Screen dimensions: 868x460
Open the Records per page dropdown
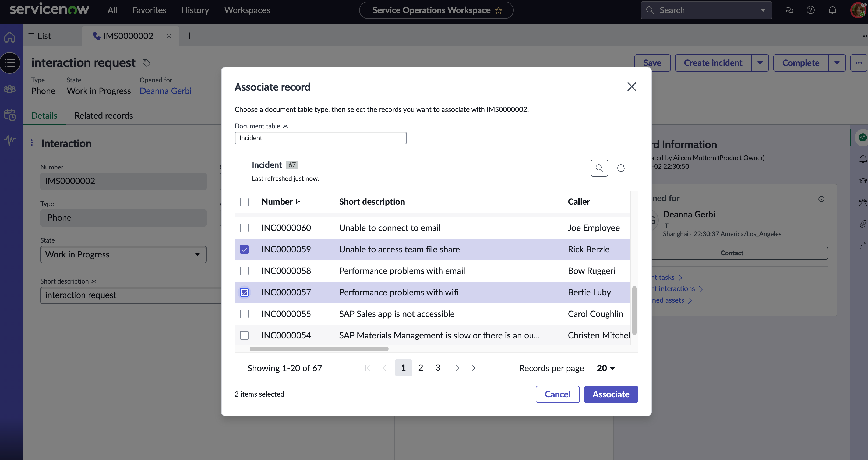[x=606, y=368]
